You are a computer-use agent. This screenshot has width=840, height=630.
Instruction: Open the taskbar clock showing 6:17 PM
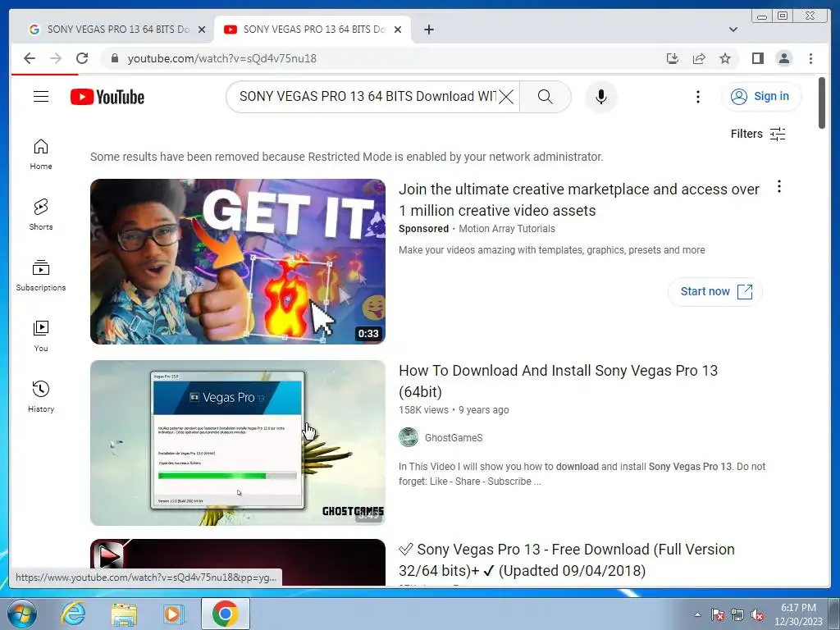(x=798, y=614)
